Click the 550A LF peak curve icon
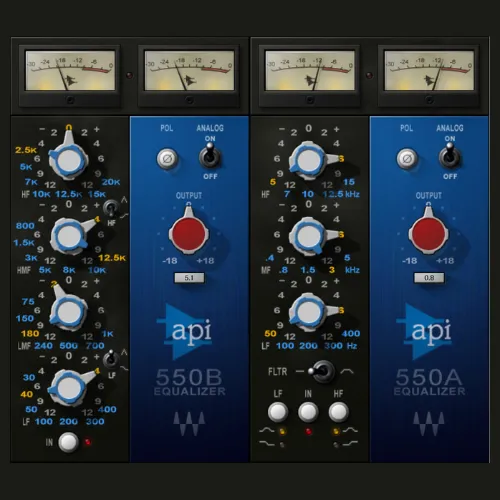The height and width of the screenshot is (500, 500). (267, 430)
